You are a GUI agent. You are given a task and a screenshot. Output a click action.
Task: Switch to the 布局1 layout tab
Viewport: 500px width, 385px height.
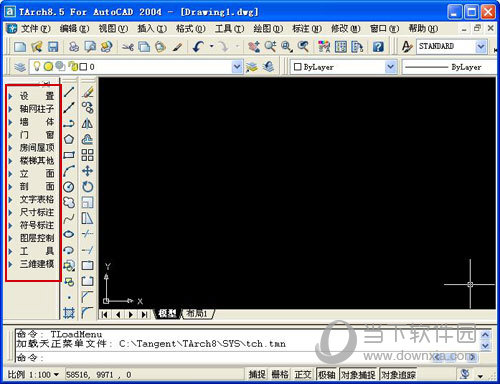point(197,314)
